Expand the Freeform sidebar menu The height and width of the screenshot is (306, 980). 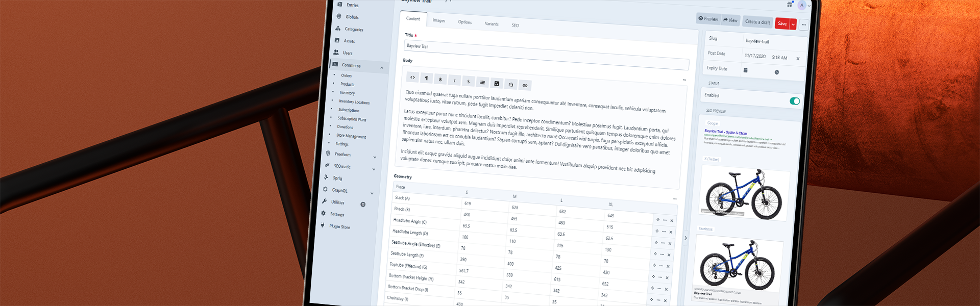coord(375,157)
